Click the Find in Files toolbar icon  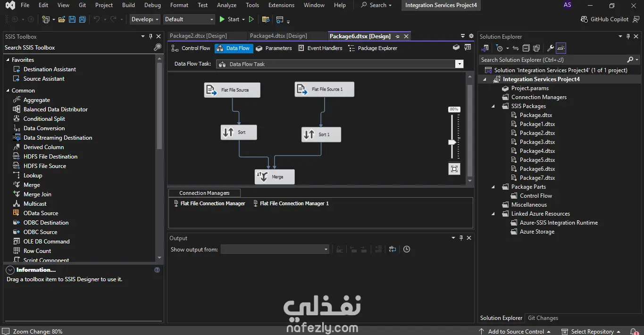click(266, 19)
